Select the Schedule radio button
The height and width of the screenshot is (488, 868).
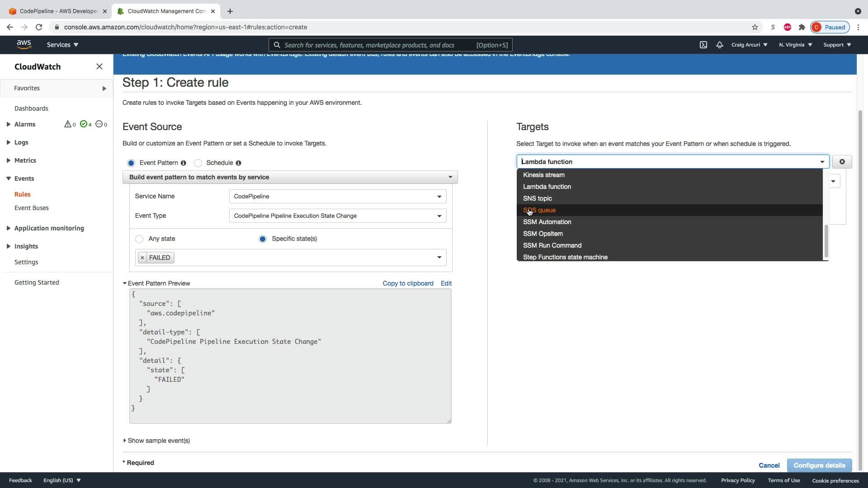198,163
